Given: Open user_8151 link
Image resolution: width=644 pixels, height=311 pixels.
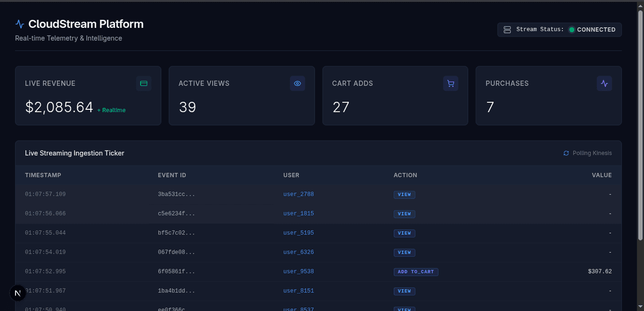Looking at the screenshot, I should point(298,291).
